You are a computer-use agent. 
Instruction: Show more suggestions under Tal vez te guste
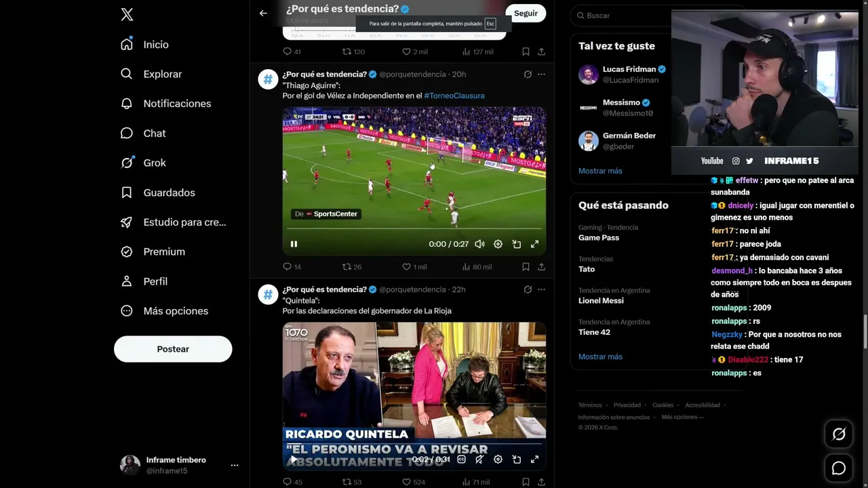(x=600, y=171)
